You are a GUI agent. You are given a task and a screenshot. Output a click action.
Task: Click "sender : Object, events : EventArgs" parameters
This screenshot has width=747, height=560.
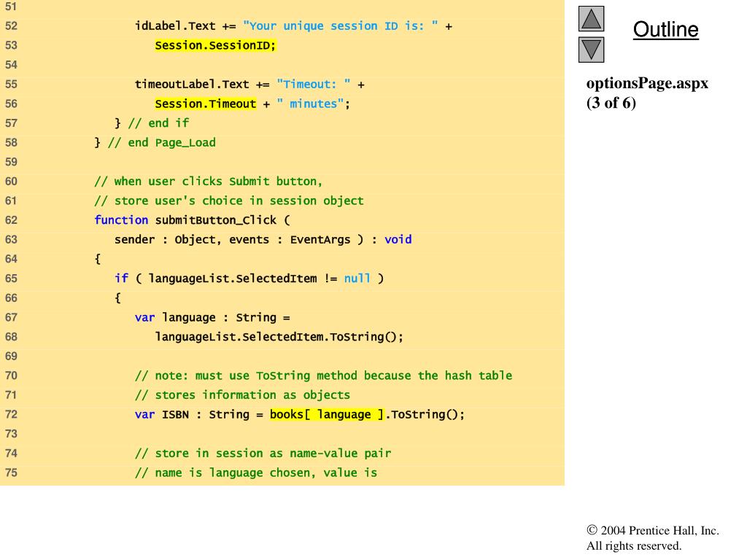coord(233,239)
